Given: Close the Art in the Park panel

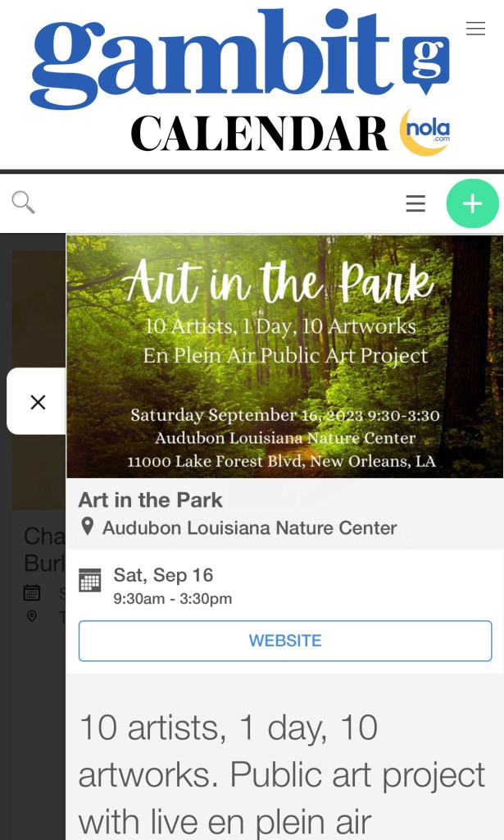Looking at the screenshot, I should pyautogui.click(x=38, y=402).
